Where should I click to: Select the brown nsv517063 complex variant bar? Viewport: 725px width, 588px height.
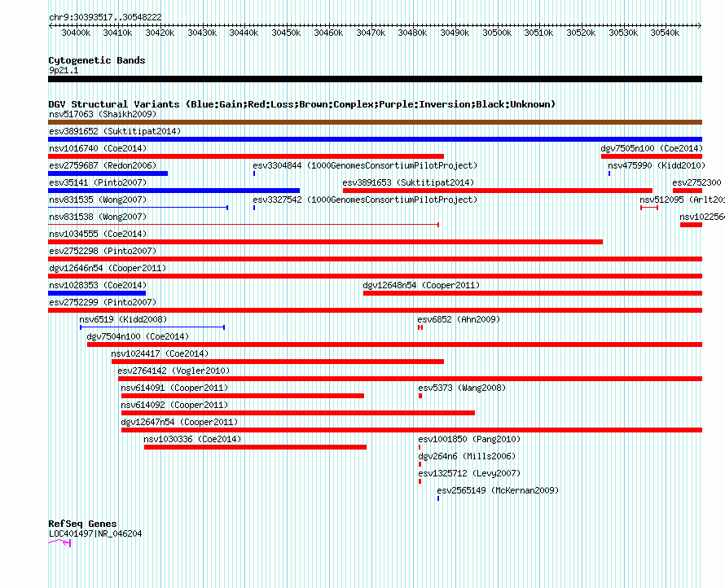375,122
